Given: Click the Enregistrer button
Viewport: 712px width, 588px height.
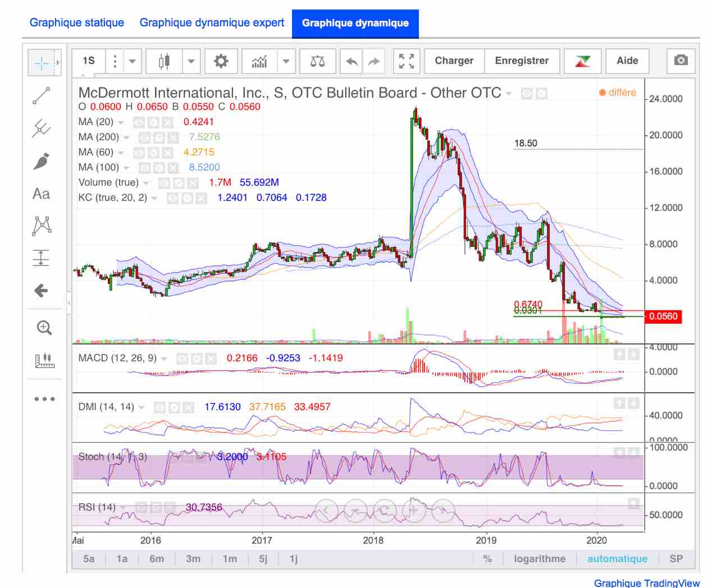Looking at the screenshot, I should (522, 61).
